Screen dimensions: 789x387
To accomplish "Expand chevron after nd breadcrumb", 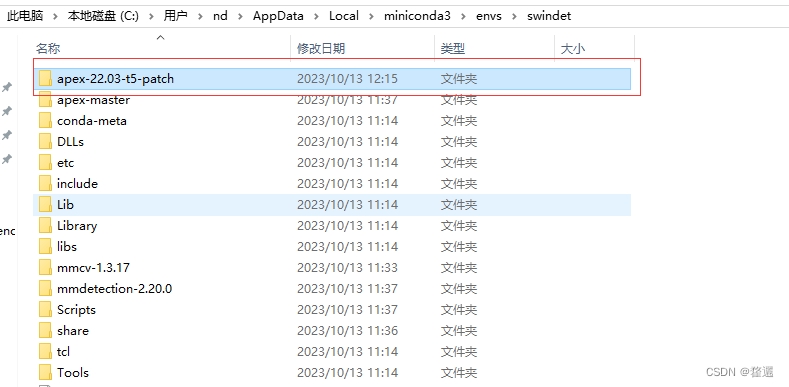I will point(241,16).
